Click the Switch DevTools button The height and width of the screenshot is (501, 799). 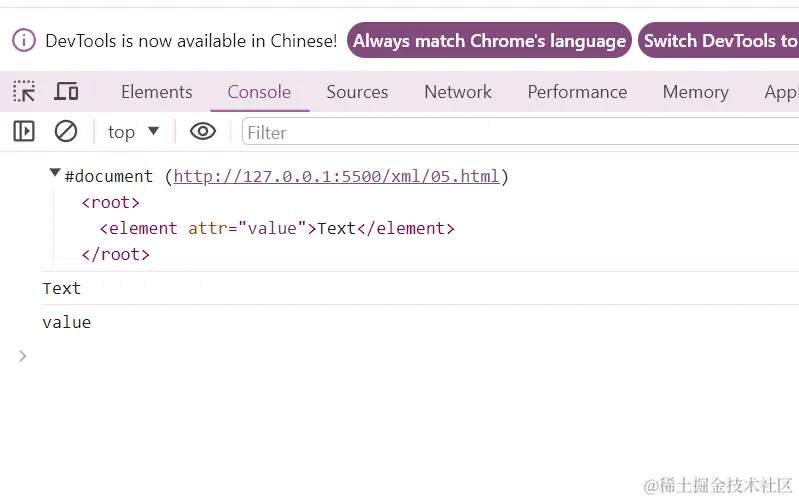(x=720, y=41)
